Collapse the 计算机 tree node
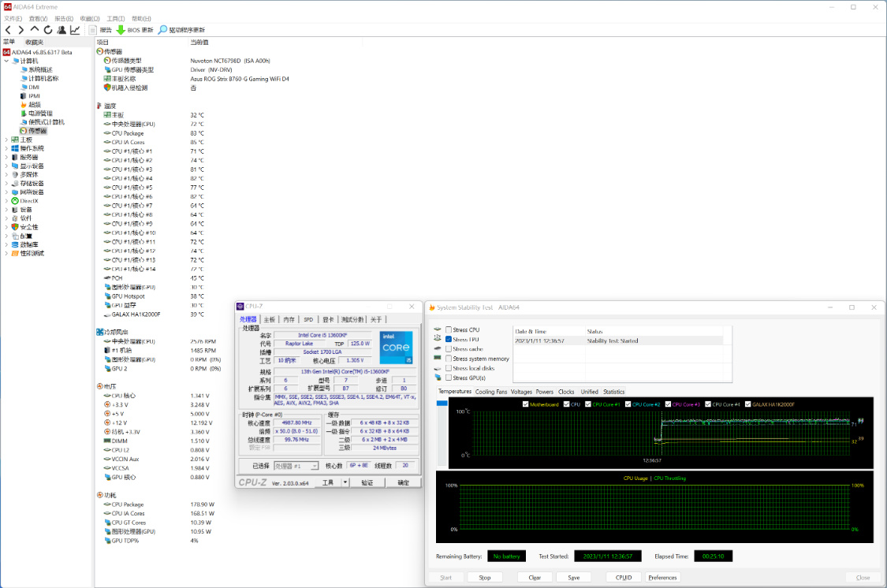Screen dimensions: 887x588 [x=6, y=61]
